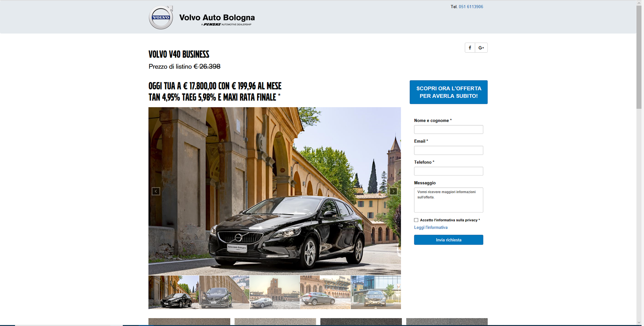Go to previous slideshow image arrow
The height and width of the screenshot is (326, 644).
point(156,191)
